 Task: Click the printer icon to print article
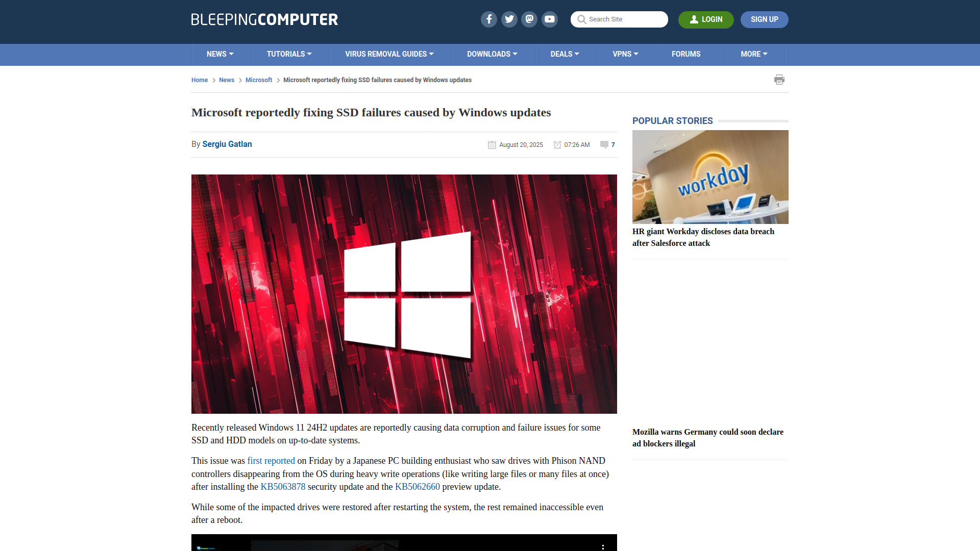point(779,80)
